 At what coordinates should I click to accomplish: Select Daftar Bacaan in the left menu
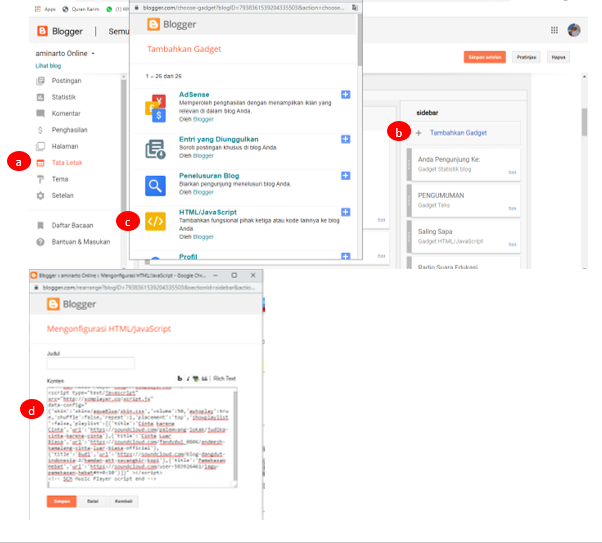[73, 225]
